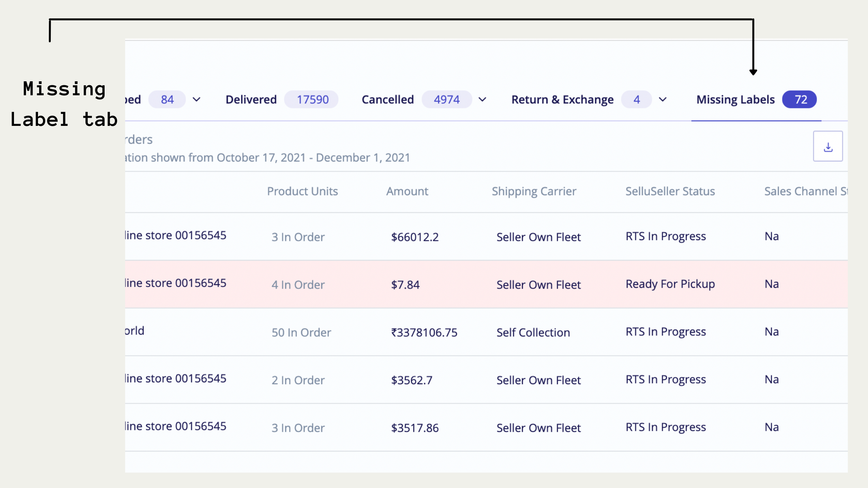Image resolution: width=868 pixels, height=488 pixels.
Task: Click the Self Collection carrier cell
Action: (x=533, y=332)
